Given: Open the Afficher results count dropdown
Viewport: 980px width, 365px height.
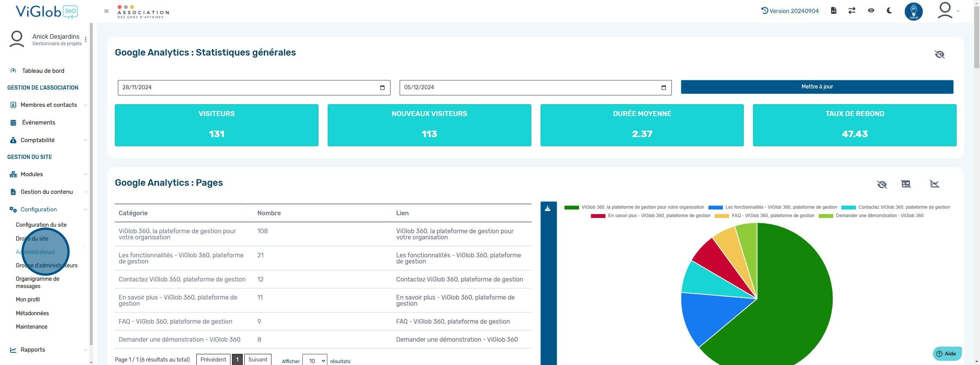Looking at the screenshot, I should 315,360.
